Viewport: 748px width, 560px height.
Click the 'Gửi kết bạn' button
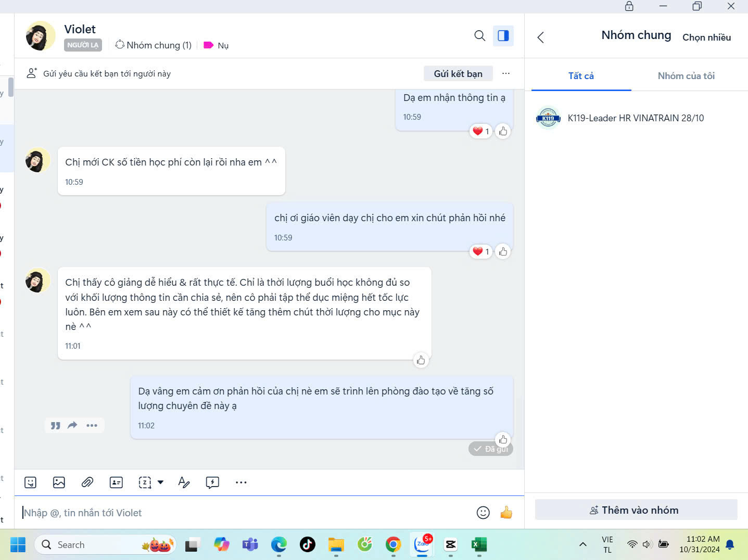(x=458, y=73)
